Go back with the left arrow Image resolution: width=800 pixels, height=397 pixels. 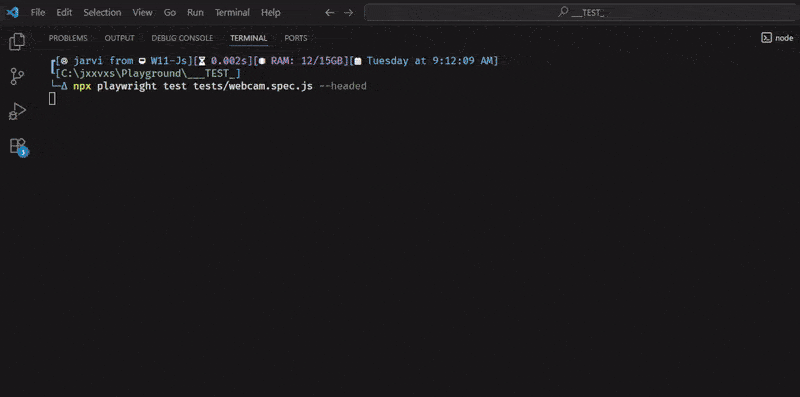click(x=330, y=13)
